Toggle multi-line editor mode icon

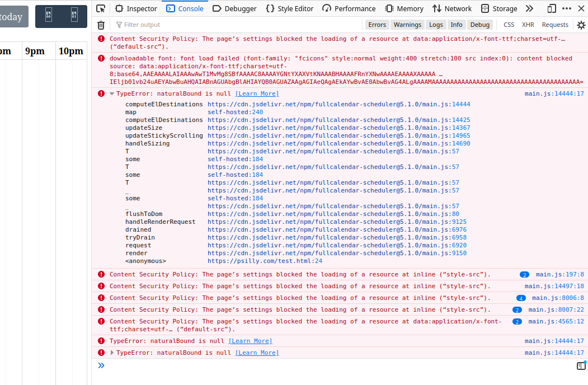(x=581, y=365)
